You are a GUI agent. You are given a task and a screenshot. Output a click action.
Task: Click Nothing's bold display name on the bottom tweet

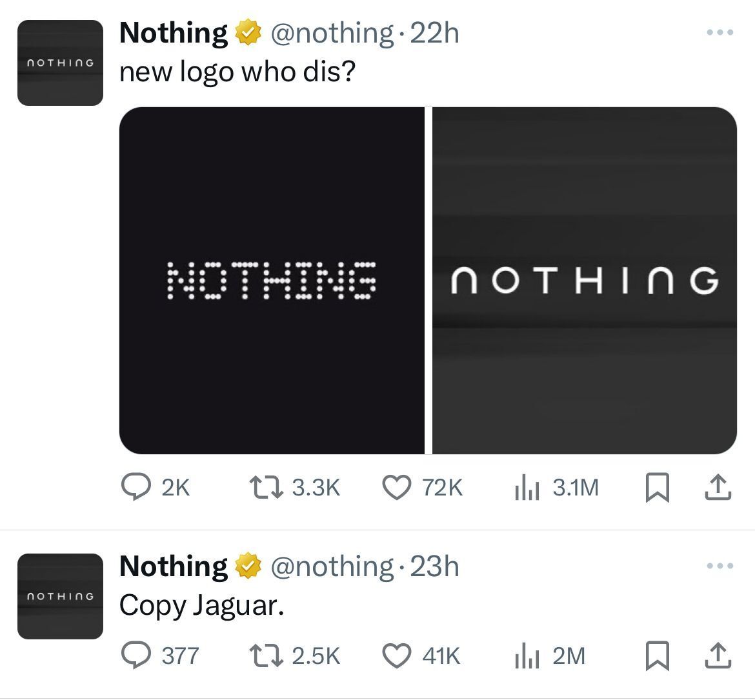coord(173,565)
